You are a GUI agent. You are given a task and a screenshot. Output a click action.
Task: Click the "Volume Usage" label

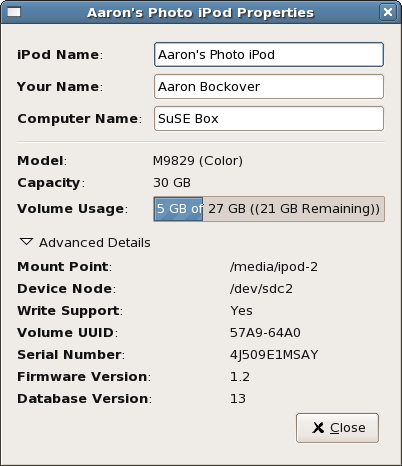(x=73, y=209)
